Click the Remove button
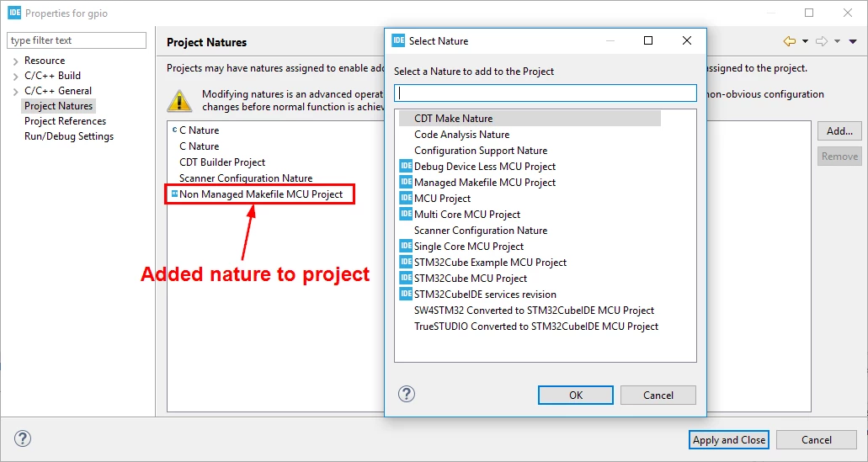Screen dimensions: 868x462 click(x=839, y=157)
